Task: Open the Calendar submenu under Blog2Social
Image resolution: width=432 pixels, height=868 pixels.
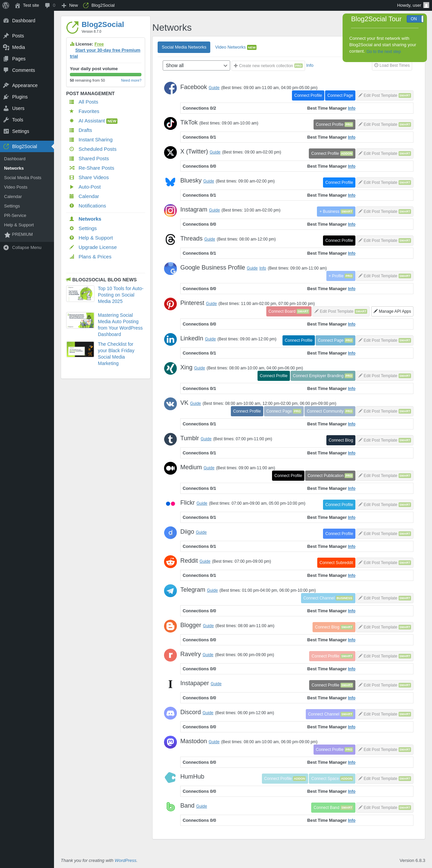Action: [x=13, y=197]
